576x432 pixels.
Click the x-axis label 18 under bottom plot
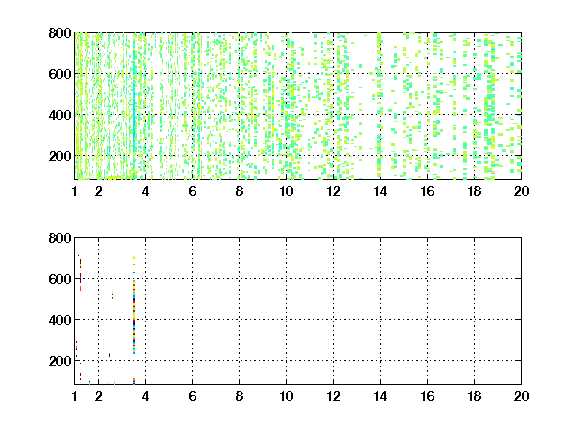tap(474, 396)
